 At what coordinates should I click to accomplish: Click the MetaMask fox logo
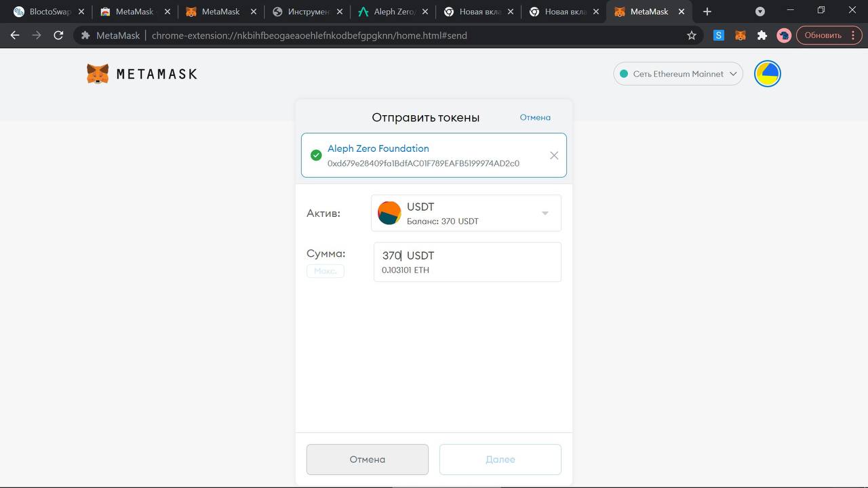(x=98, y=74)
